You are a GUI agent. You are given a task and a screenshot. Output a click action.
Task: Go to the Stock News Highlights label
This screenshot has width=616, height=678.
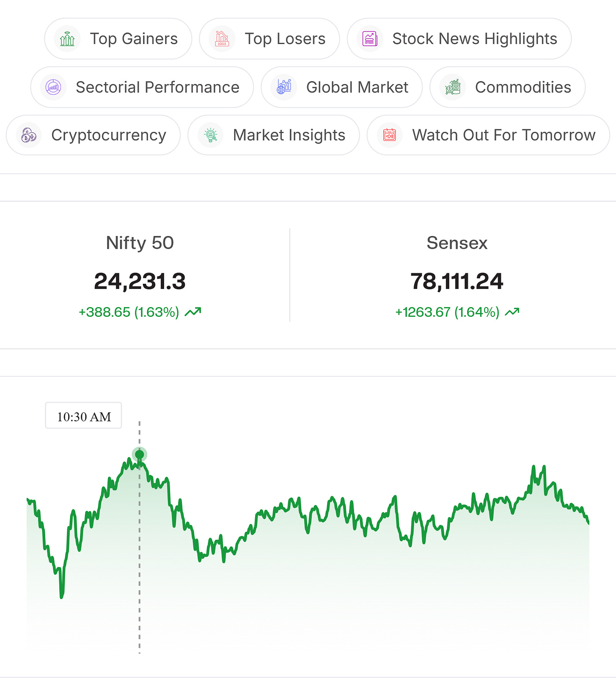tap(475, 39)
